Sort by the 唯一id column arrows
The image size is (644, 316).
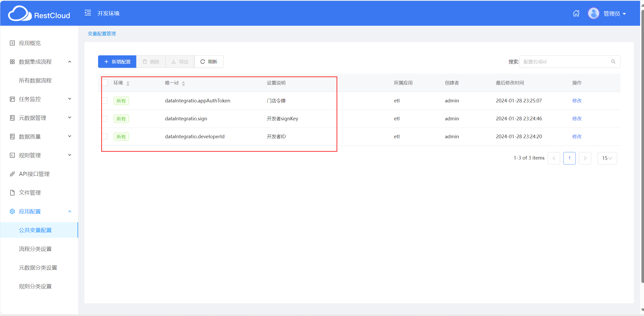183,83
